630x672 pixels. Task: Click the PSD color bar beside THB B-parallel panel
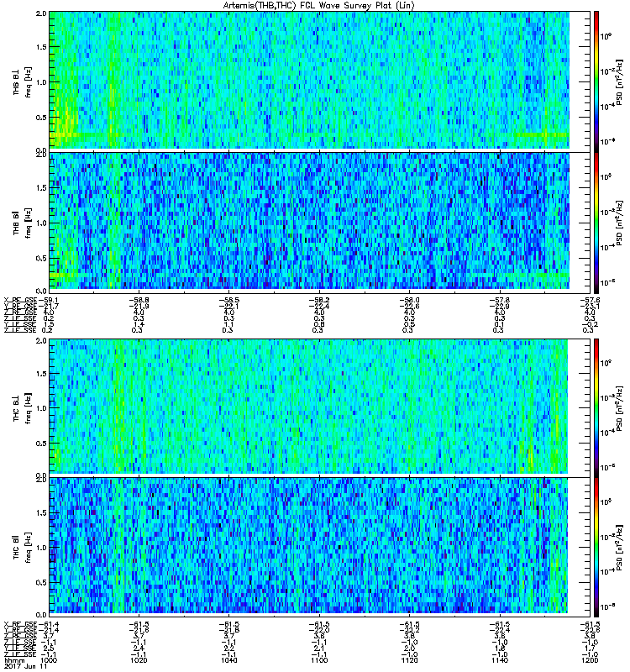596,223
